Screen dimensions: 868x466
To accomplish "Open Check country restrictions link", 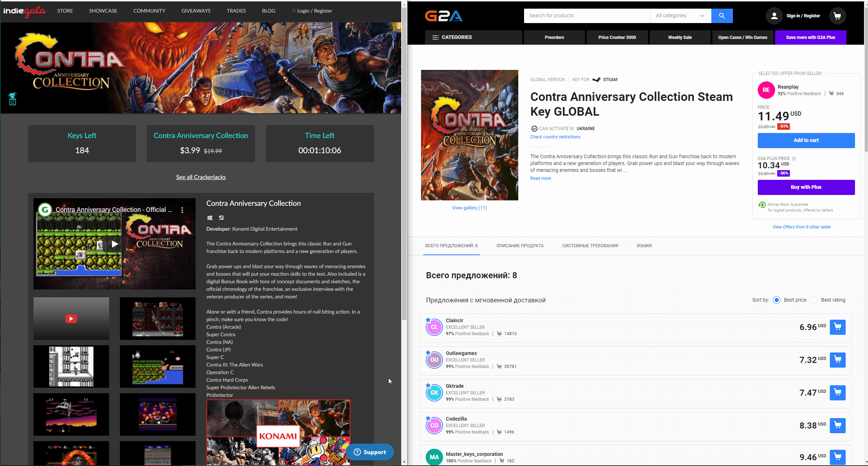I will [555, 137].
